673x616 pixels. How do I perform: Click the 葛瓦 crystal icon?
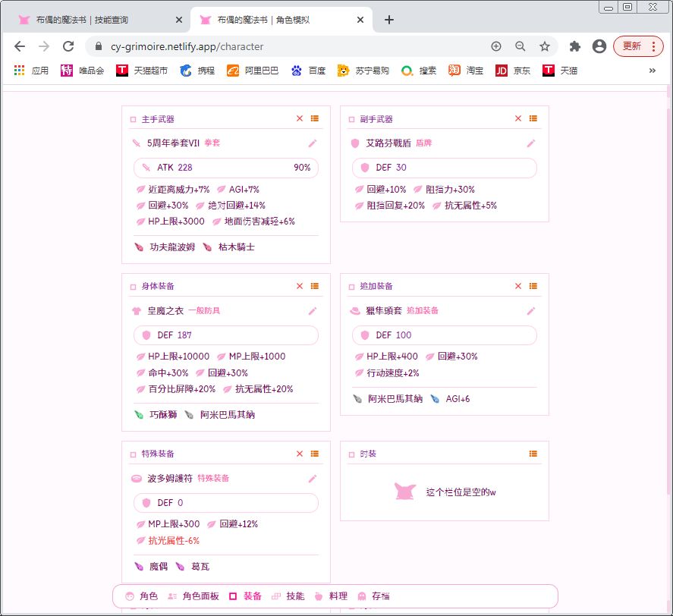pyautogui.click(x=180, y=567)
